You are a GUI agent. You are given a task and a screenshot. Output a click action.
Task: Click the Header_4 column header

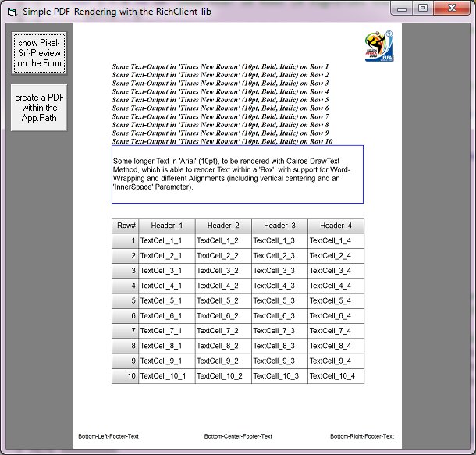(336, 226)
